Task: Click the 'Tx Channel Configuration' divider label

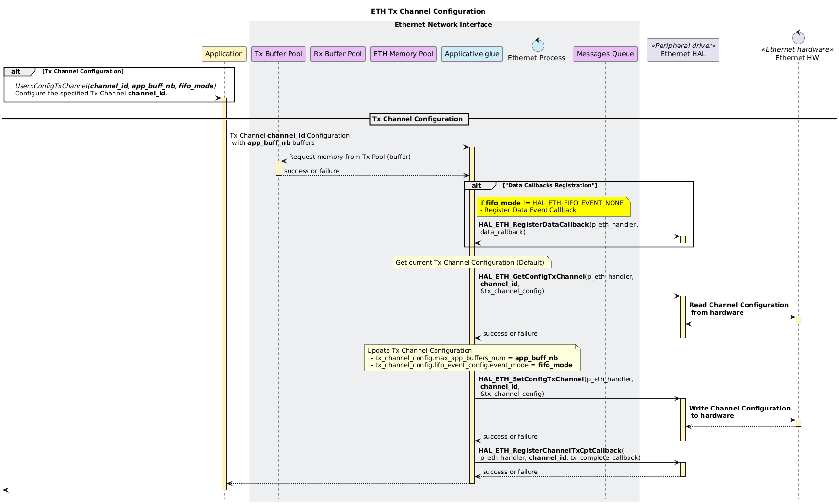Action: point(419,119)
